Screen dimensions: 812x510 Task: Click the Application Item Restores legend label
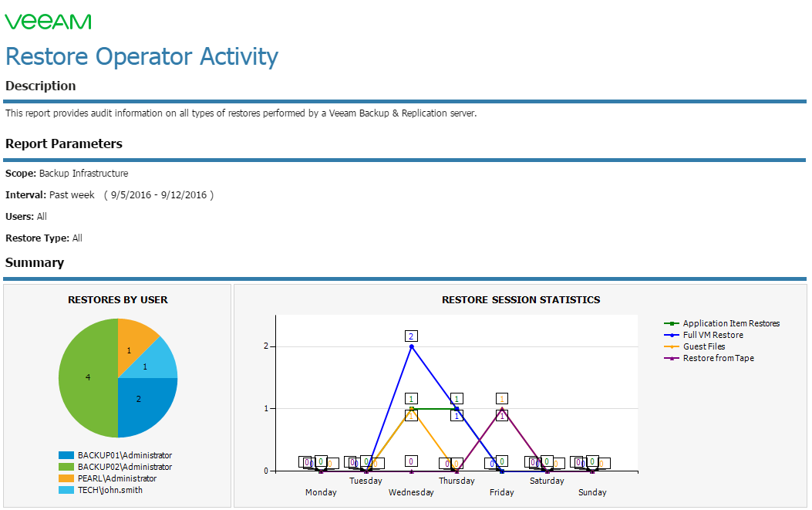pyautogui.click(x=731, y=323)
